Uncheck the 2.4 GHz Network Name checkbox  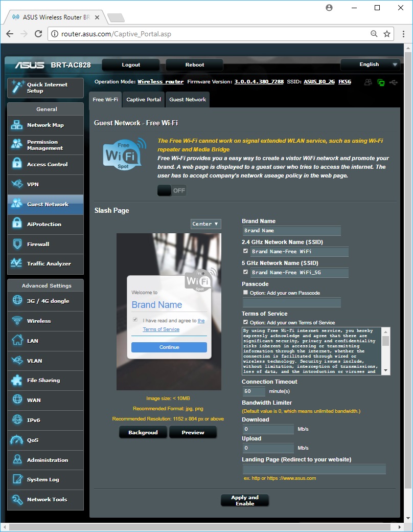coord(246,251)
